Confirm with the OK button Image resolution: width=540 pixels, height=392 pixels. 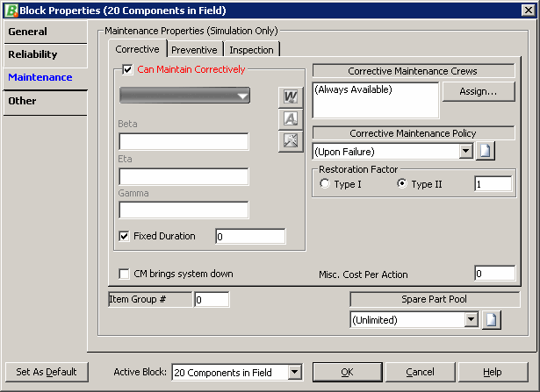[x=348, y=372]
